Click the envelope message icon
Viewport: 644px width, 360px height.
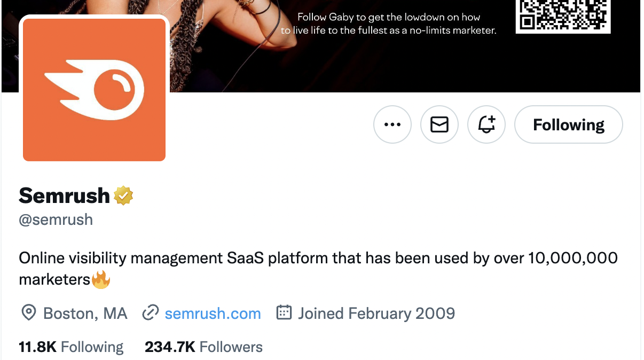tap(439, 125)
